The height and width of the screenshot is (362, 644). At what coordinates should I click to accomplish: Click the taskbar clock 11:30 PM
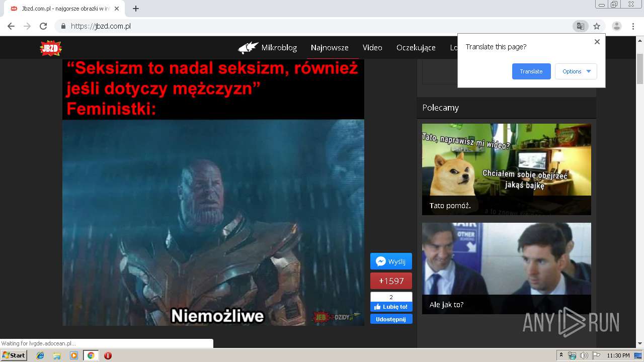[618, 355]
